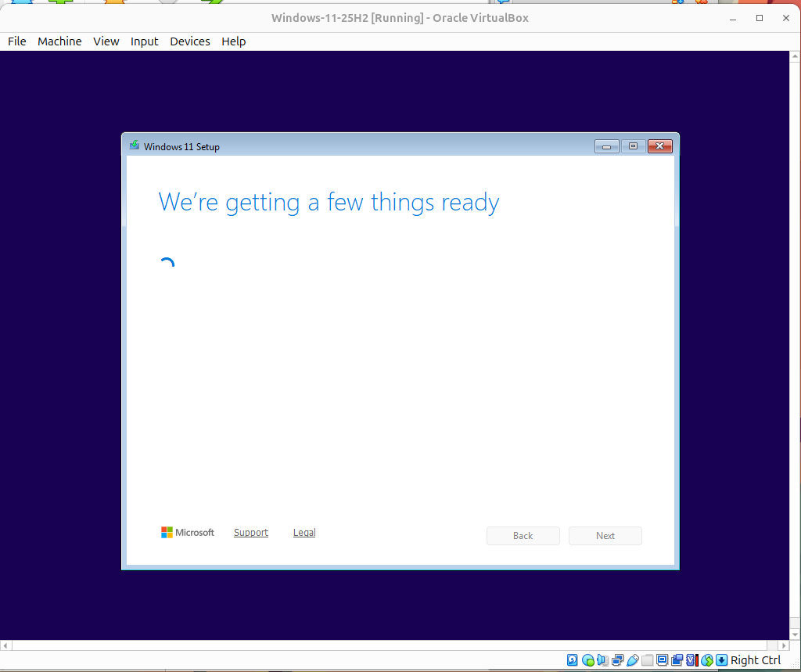This screenshot has height=672, width=801.
Task: Open the USB devices status icon
Action: tap(632, 659)
